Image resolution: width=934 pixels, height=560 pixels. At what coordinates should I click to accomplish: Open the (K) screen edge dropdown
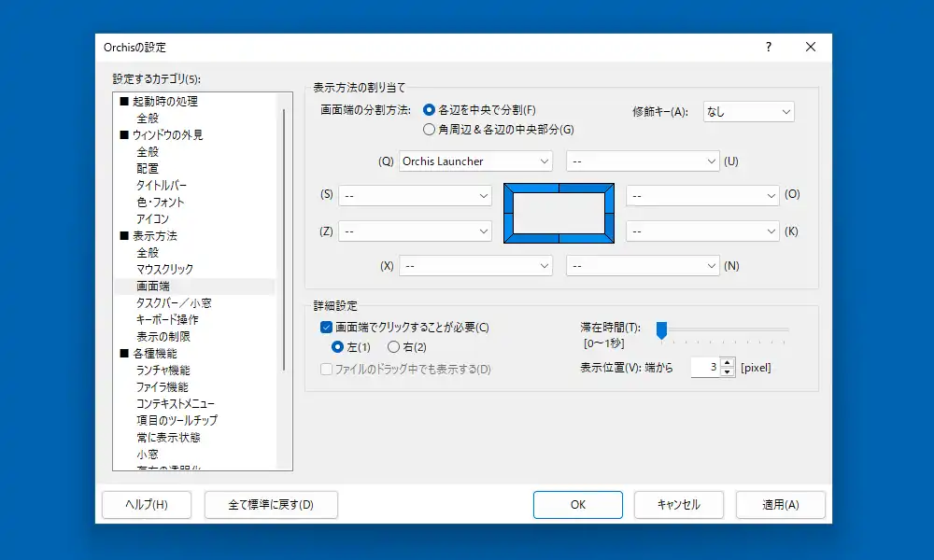pyautogui.click(x=702, y=231)
